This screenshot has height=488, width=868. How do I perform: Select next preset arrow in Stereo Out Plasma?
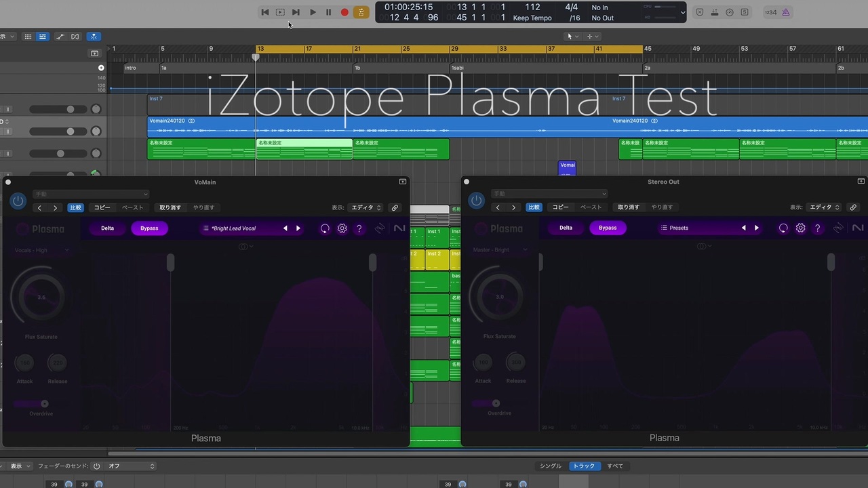click(757, 228)
